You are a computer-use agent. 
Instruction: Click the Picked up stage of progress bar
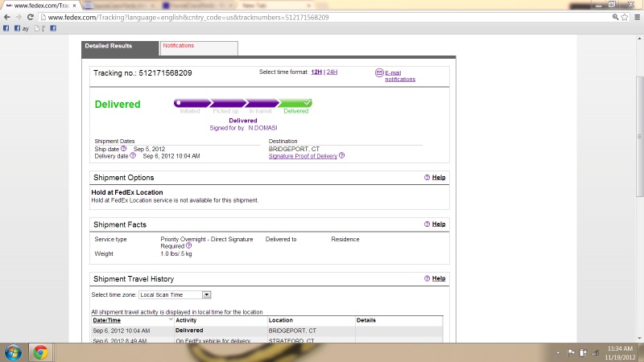[x=228, y=103]
